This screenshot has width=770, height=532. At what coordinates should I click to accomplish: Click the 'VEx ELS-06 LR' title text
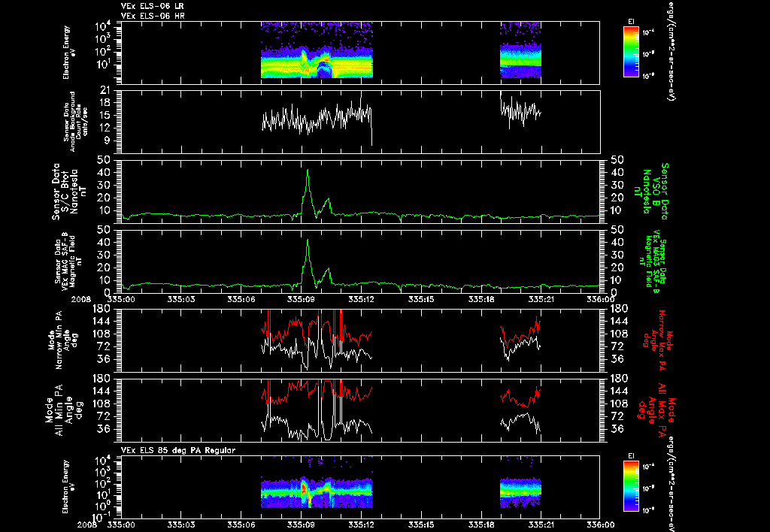[153, 6]
